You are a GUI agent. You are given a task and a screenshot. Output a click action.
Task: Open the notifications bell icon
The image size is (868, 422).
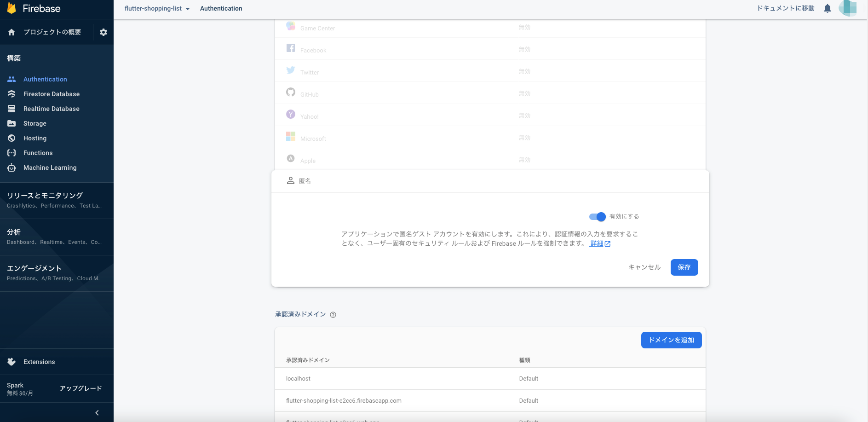[827, 8]
